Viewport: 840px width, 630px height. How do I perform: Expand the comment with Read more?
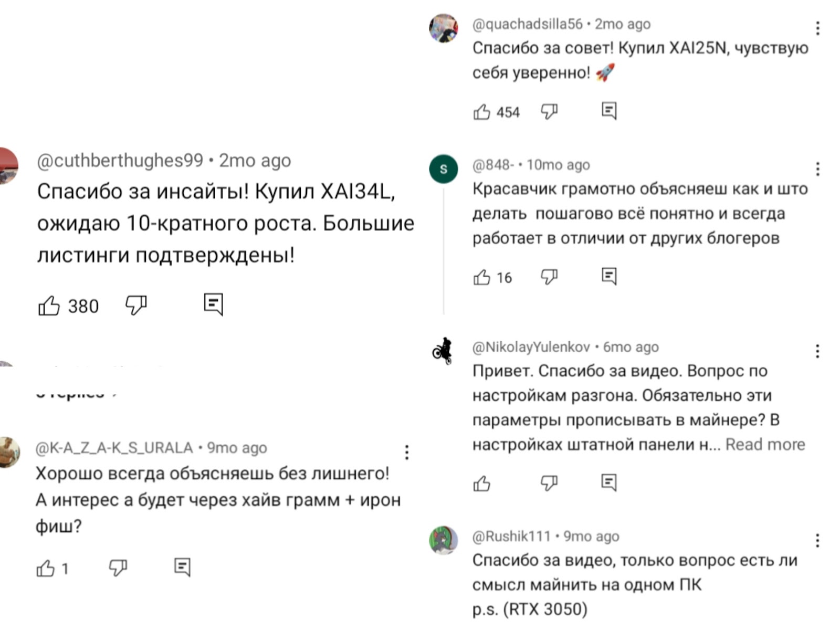pos(765,445)
